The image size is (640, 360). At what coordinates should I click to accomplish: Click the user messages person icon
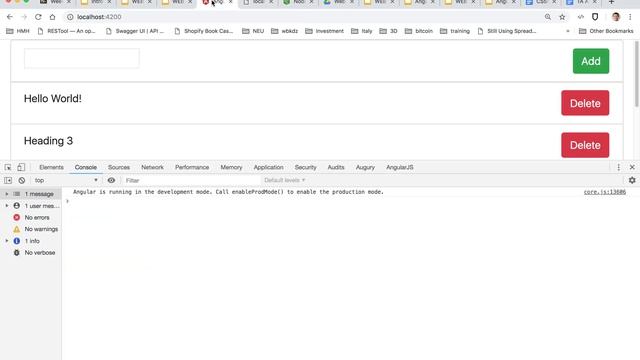[17, 206]
